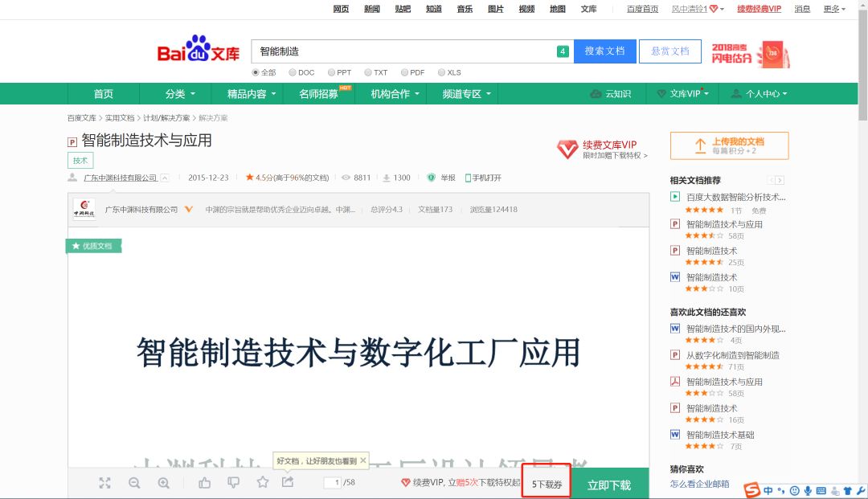868x499 pixels.
Task: Select the DOC file type radio button
Action: [293, 72]
